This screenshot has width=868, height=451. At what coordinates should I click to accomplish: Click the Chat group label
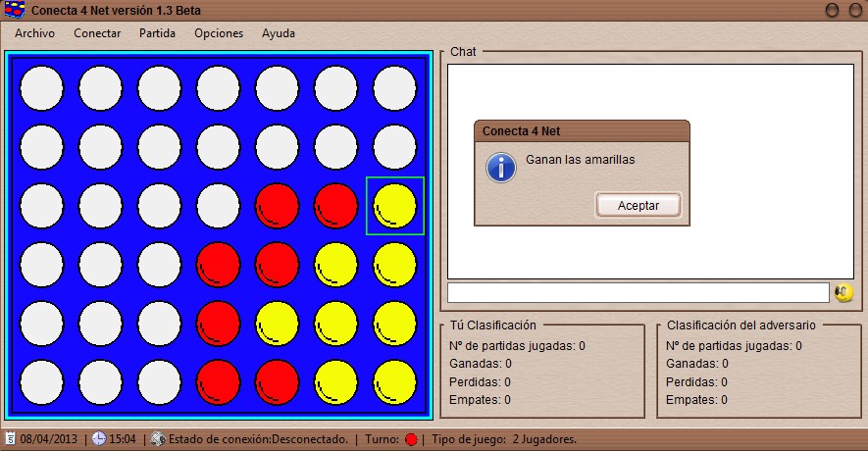(x=463, y=51)
